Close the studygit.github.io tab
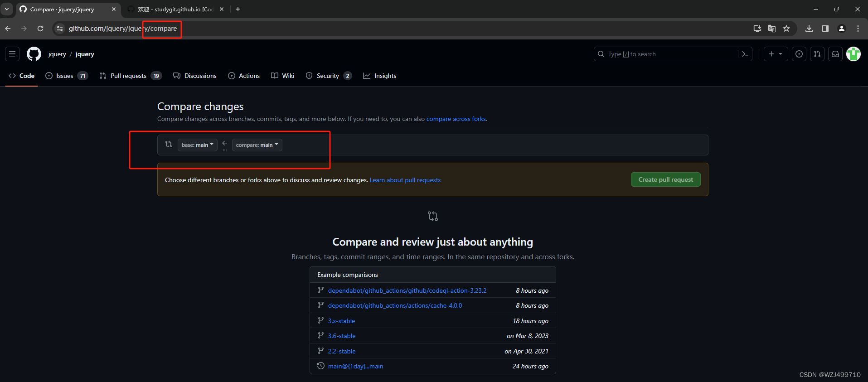The image size is (868, 382). 222,9
